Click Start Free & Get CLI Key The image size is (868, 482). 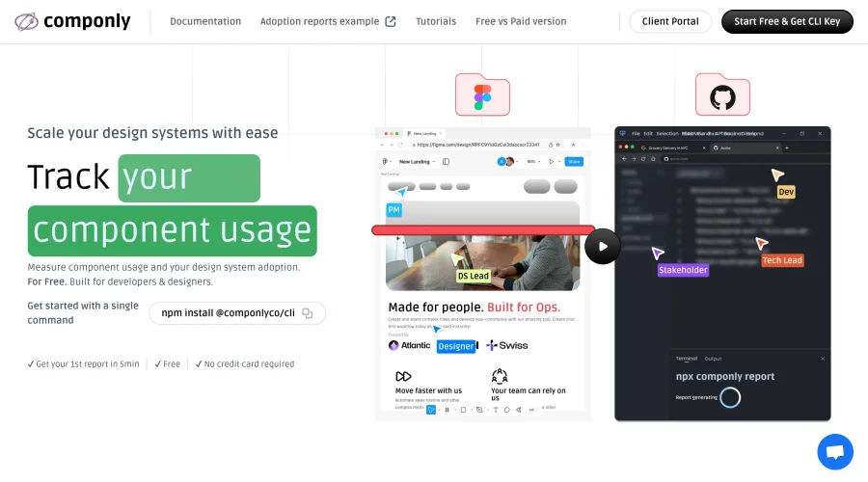coord(787,21)
